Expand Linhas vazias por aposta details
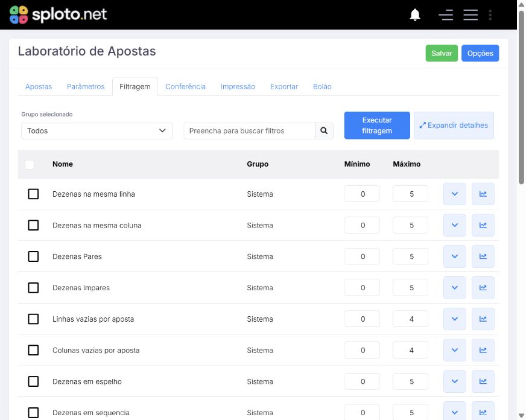Viewport: 526px width, 420px height. (455, 319)
